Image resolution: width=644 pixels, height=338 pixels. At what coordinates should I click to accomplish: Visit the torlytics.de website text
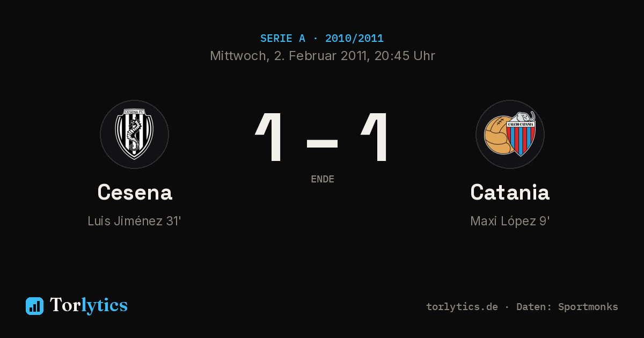462,307
